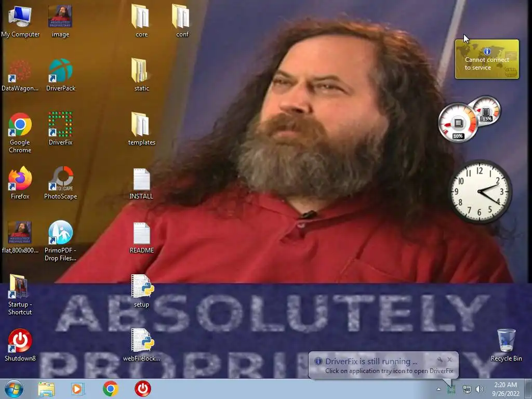Select the templates folder

click(141, 129)
